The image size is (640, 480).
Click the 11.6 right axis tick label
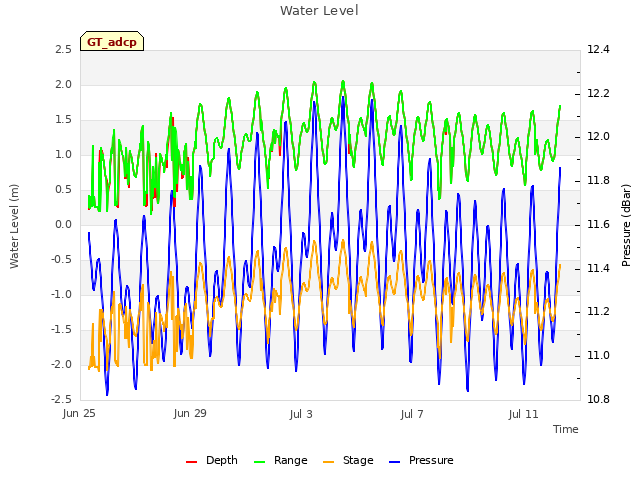pyautogui.click(x=598, y=224)
